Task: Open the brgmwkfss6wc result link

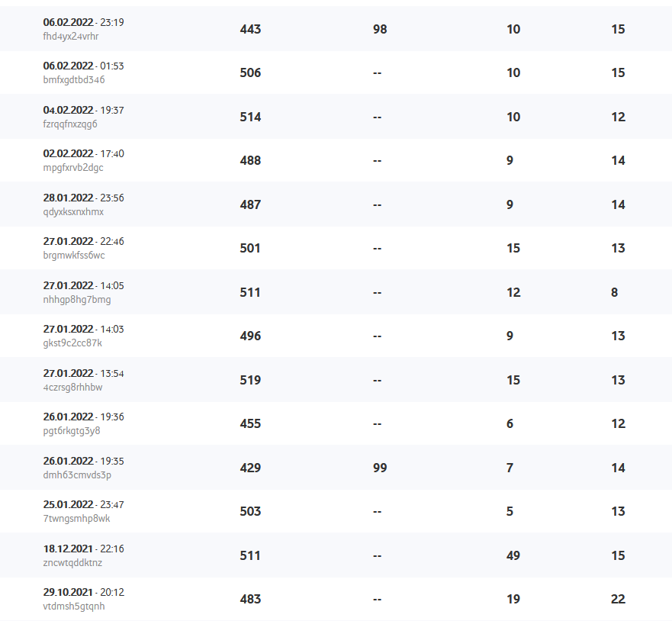Action: 74,255
